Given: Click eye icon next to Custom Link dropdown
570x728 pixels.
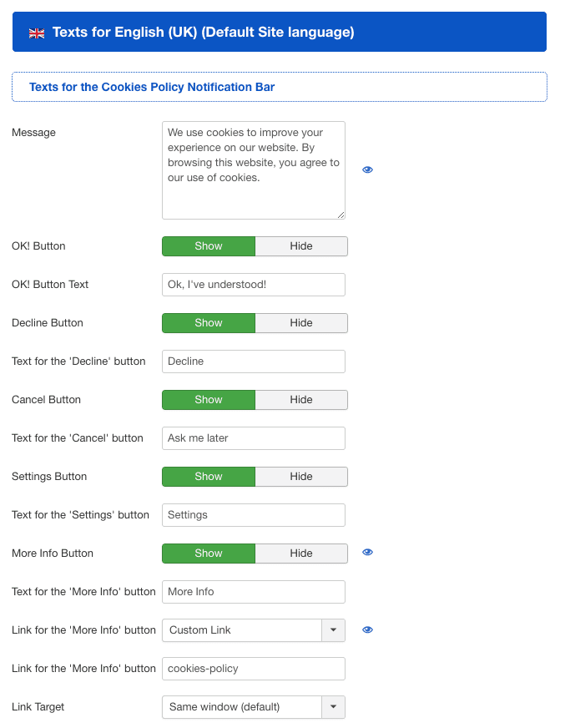Looking at the screenshot, I should click(367, 629).
